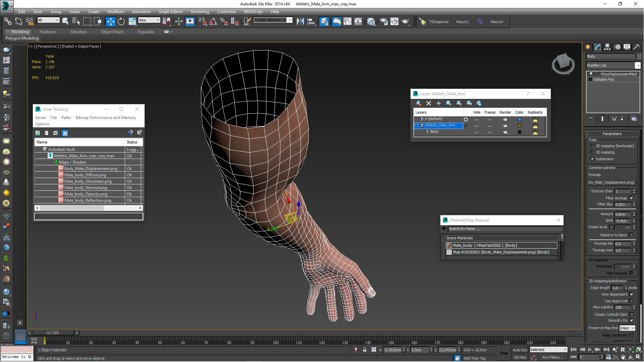This screenshot has width=644, height=362.
Task: Click the Mirror tool icon
Action: (x=301, y=21)
